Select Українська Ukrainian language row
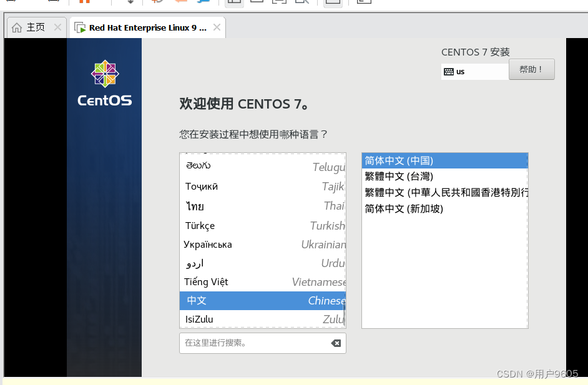 (263, 245)
